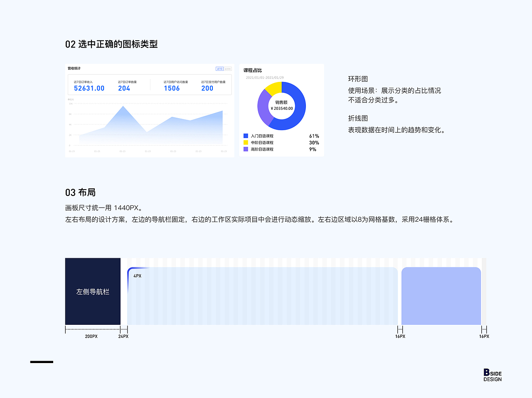Click the 近7日支付用户数量 value 200

[207, 88]
